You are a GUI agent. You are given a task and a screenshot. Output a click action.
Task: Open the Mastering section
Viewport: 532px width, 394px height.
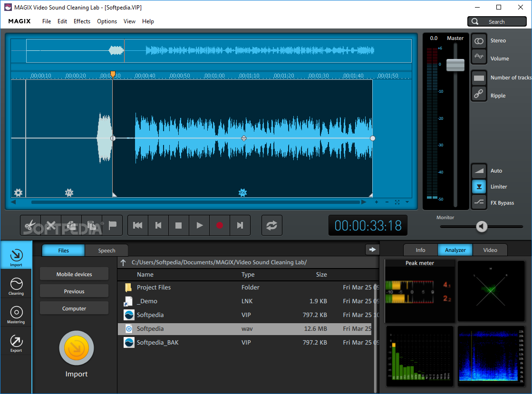click(x=16, y=315)
